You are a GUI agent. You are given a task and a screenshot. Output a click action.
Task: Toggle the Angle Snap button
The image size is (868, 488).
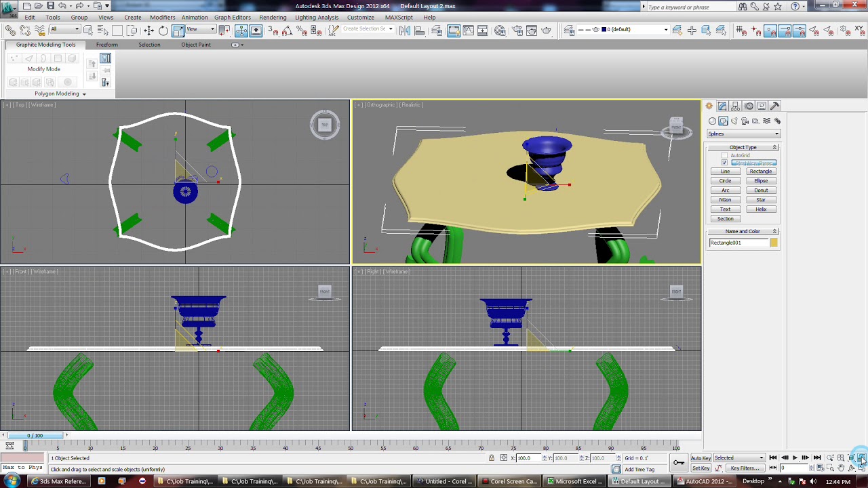click(x=287, y=30)
